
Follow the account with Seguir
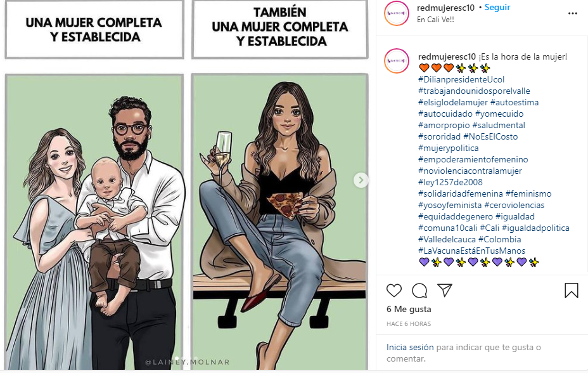[497, 8]
